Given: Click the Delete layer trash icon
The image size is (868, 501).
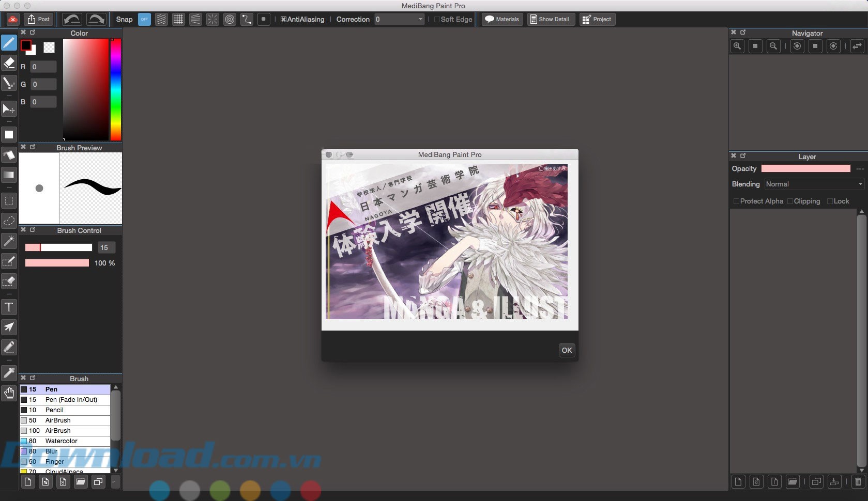Looking at the screenshot, I should (854, 482).
